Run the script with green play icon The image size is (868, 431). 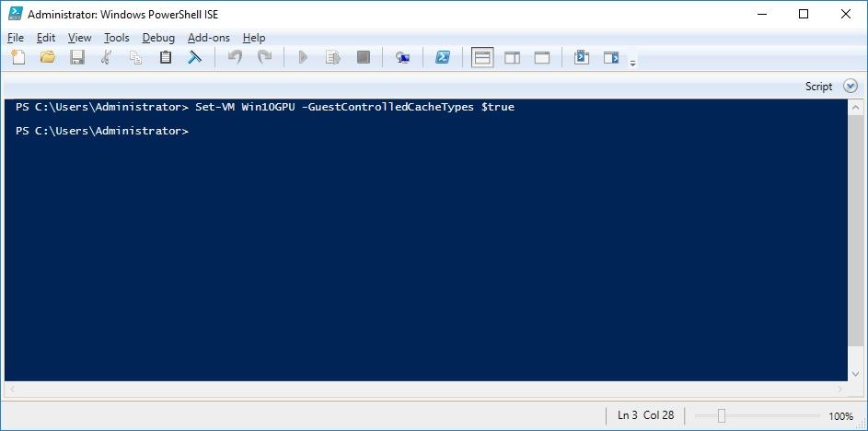[303, 57]
